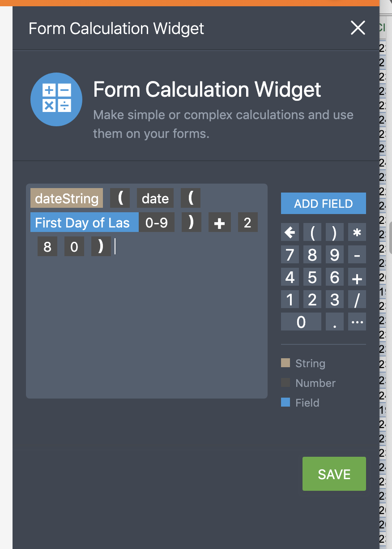Click the tan String color swatch

[286, 363]
